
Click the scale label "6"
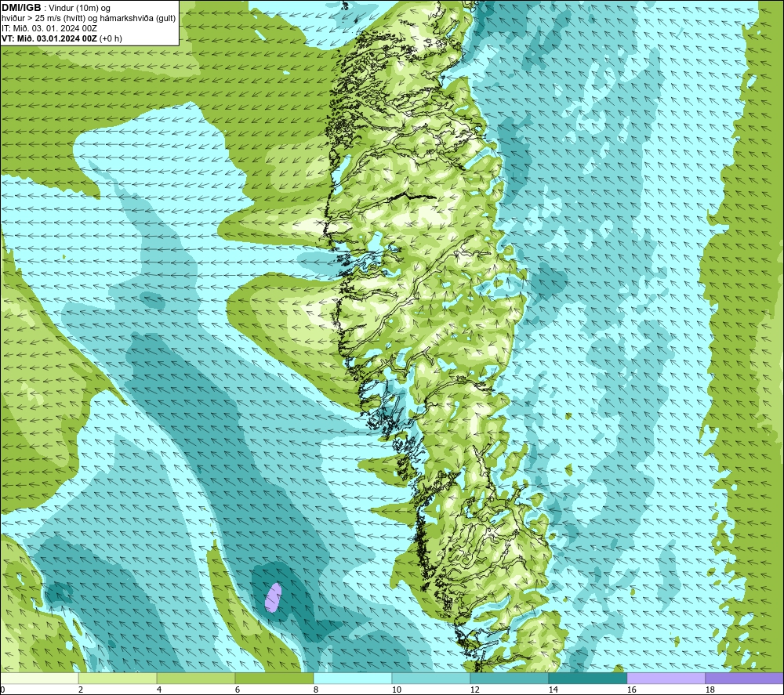(x=238, y=690)
